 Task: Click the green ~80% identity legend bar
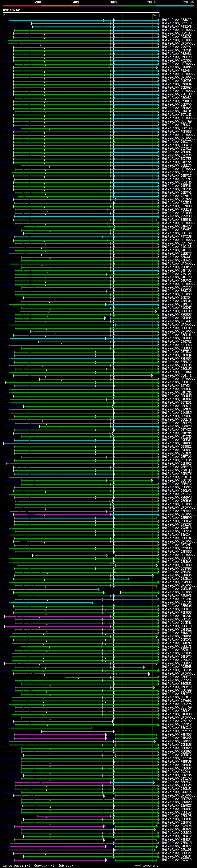pos(137,6)
